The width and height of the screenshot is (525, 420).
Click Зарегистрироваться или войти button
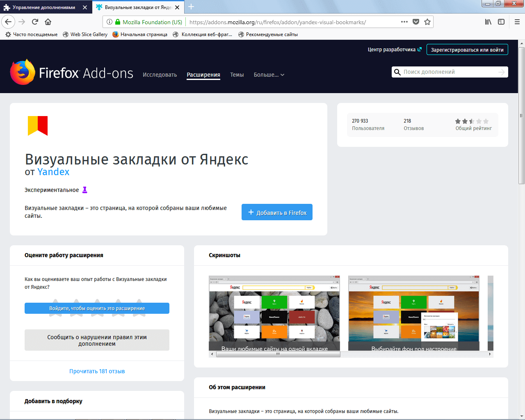point(467,50)
